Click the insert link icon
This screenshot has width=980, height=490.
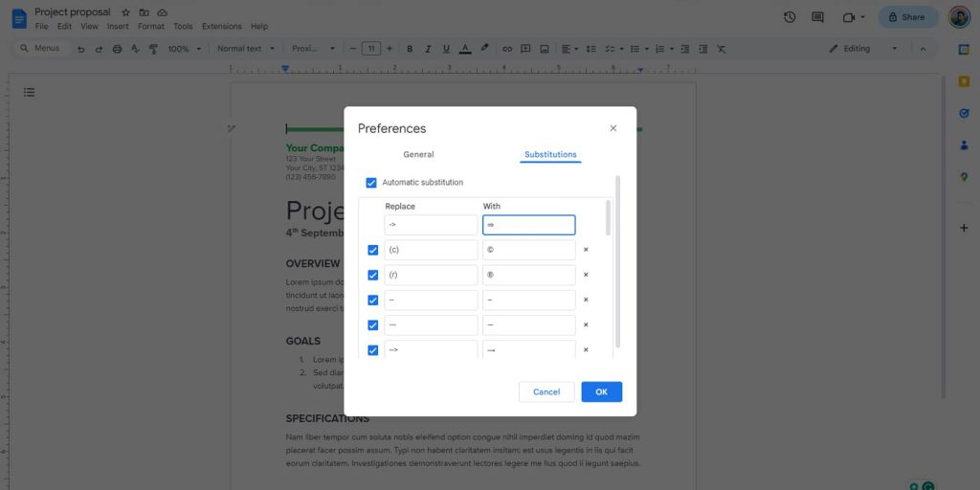click(507, 49)
